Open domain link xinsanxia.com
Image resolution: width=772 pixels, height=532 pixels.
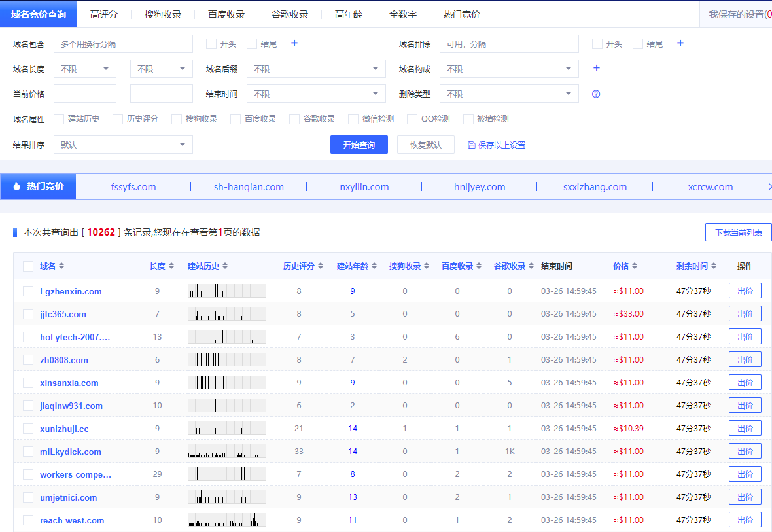coord(69,383)
